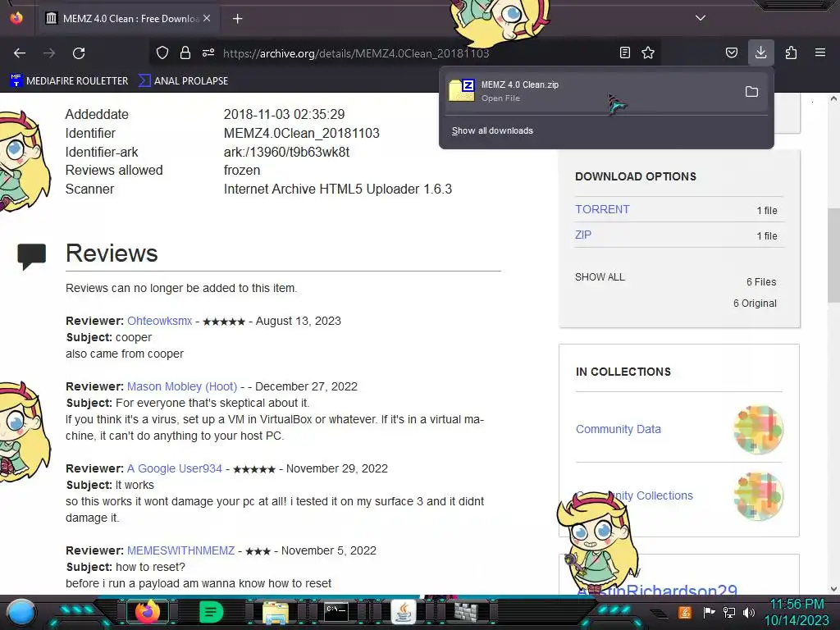Click Show all downloads
Viewport: 840px width, 630px height.
[492, 130]
